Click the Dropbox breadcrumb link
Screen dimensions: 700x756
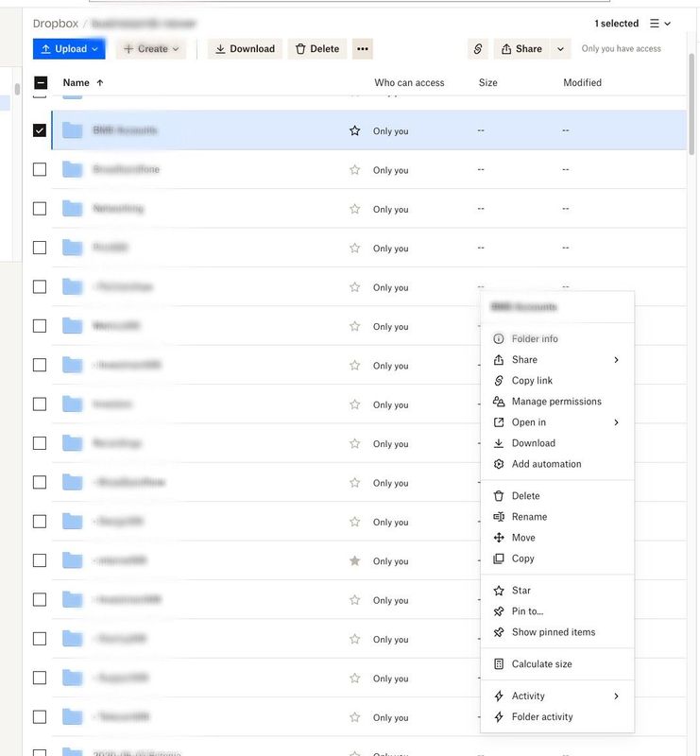tap(56, 24)
